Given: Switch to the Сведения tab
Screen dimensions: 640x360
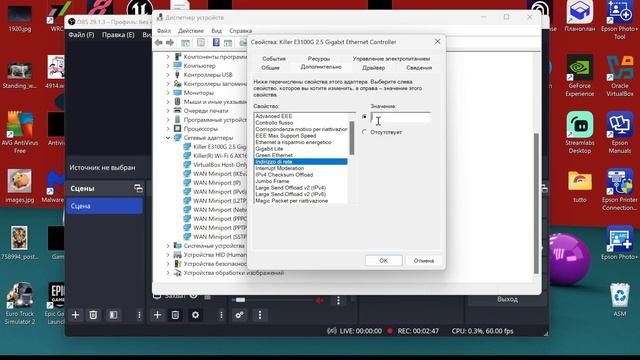Looking at the screenshot, I should click(x=419, y=68).
